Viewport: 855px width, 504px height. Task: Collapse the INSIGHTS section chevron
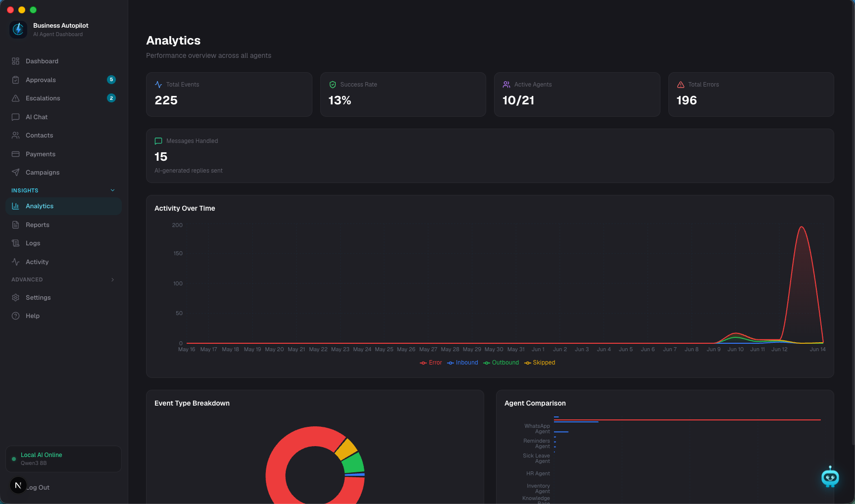click(112, 190)
